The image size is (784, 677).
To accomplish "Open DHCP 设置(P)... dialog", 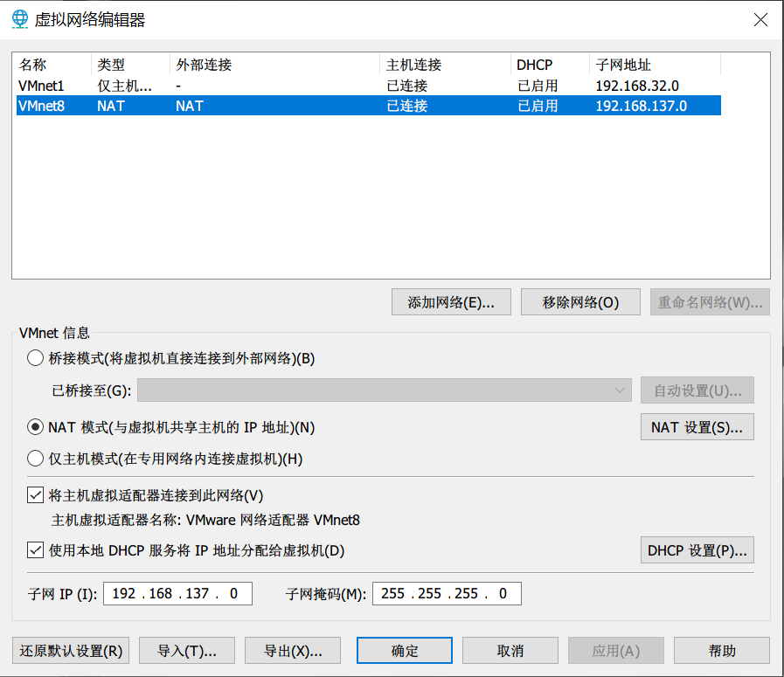I will coord(697,550).
